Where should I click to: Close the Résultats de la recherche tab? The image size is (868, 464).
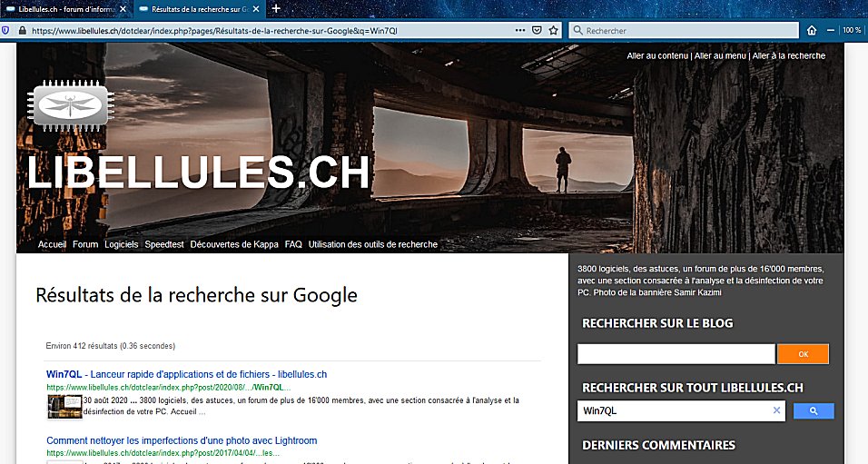click(256, 9)
